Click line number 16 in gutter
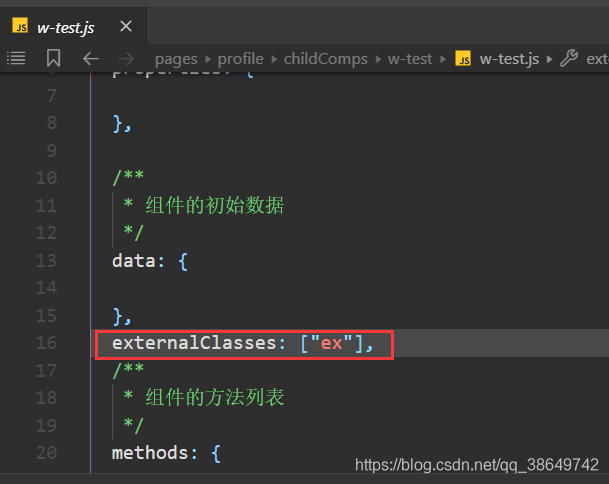609x484 pixels. [x=46, y=343]
